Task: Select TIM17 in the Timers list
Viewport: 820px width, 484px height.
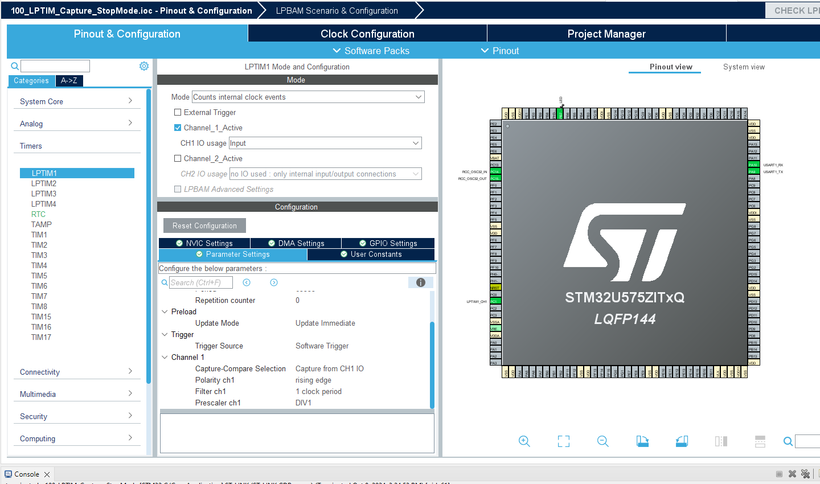Action: coord(41,337)
